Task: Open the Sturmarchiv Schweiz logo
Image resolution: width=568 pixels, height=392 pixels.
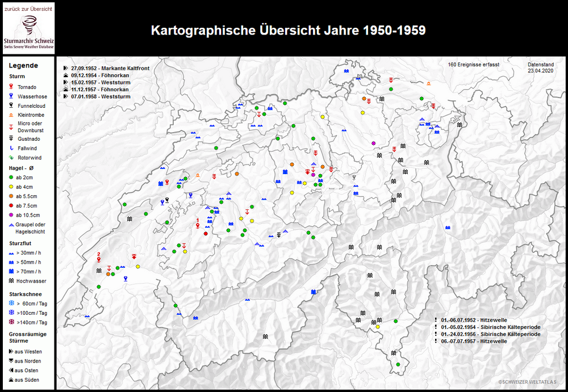Action: (x=28, y=32)
